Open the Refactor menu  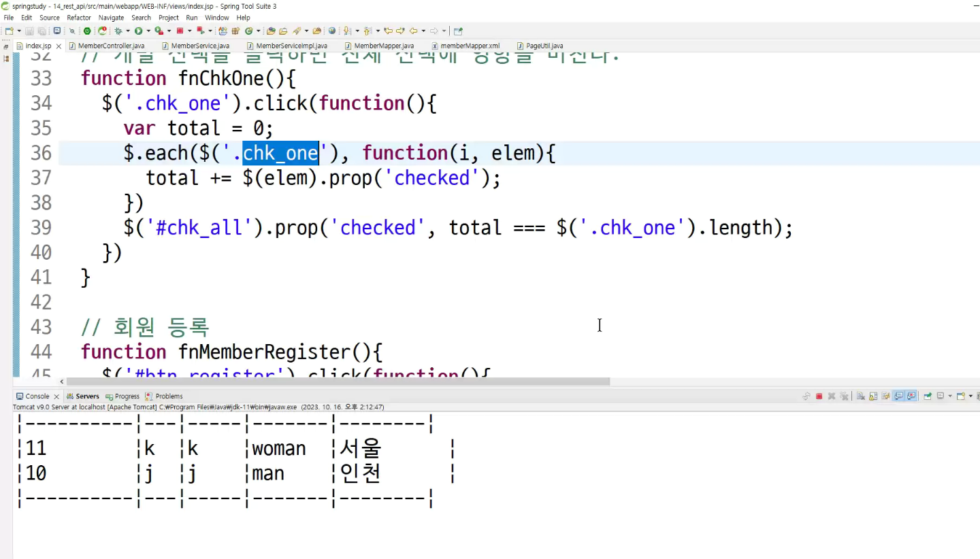pos(79,18)
